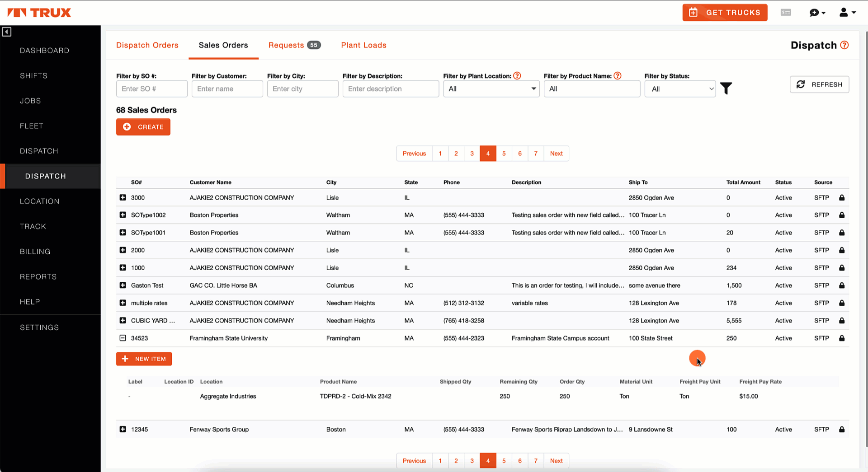Focus the Filter by SO # field
Image resolution: width=868 pixels, height=472 pixels.
click(x=152, y=89)
